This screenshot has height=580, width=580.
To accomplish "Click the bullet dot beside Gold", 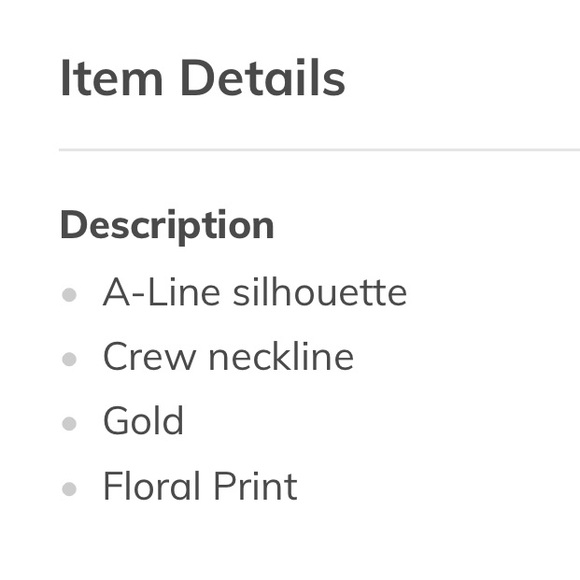I will (x=69, y=424).
